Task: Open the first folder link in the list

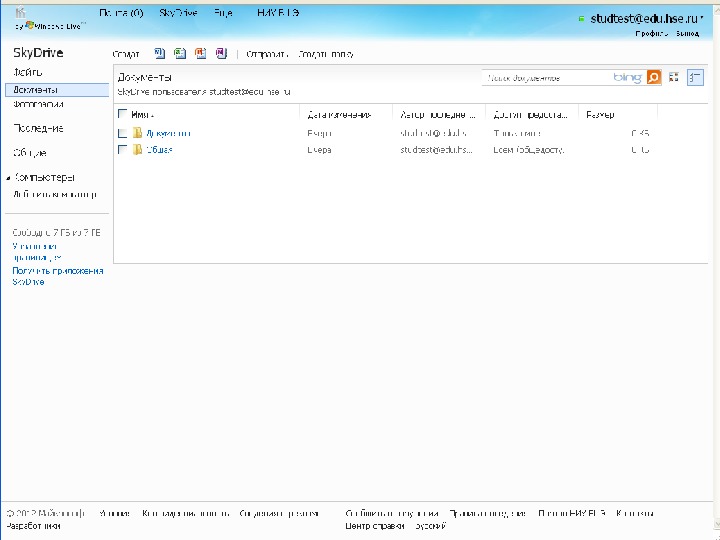Action: 168,134
